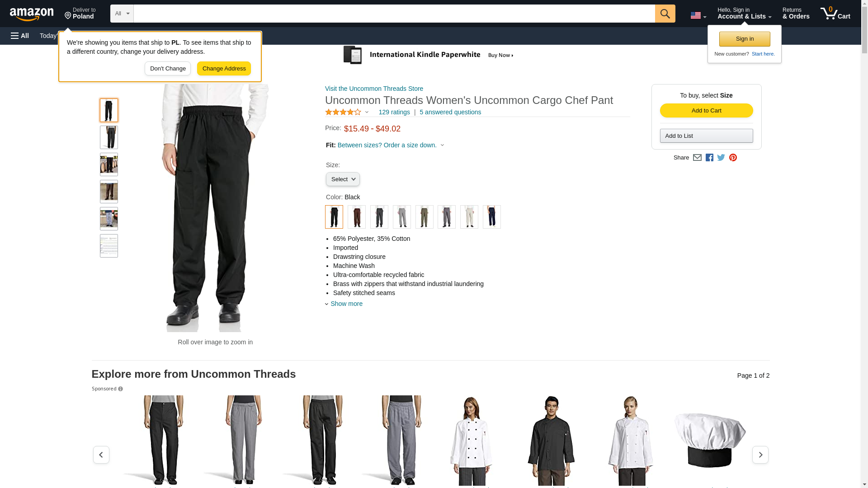Select the brown color swatch
The height and width of the screenshot is (488, 868).
[357, 217]
